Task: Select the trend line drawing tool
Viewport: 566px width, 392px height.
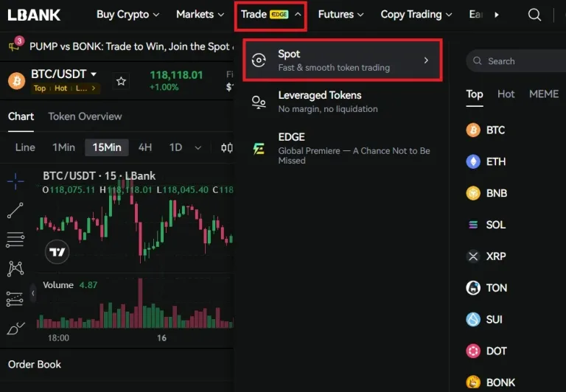Action: click(15, 211)
